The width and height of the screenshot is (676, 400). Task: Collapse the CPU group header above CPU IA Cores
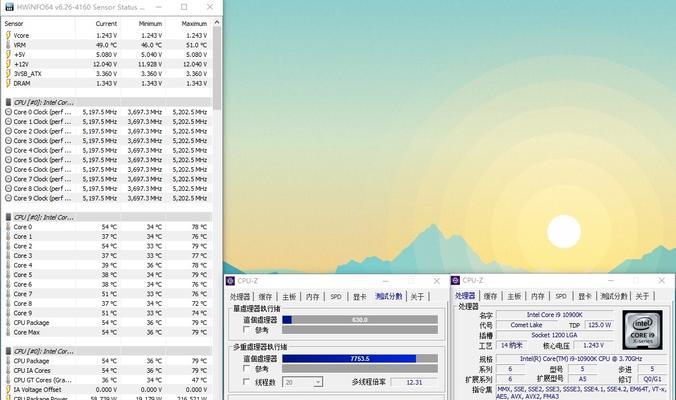[x=108, y=351]
